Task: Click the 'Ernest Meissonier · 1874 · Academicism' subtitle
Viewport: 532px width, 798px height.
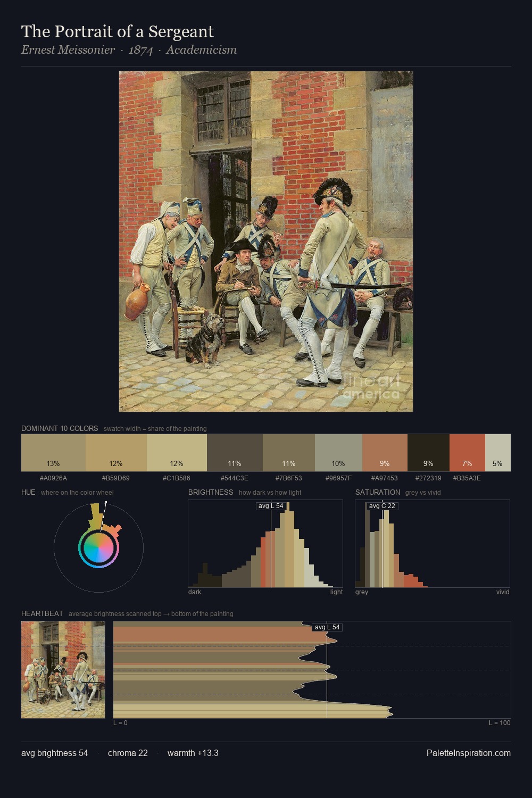Action: click(129, 50)
